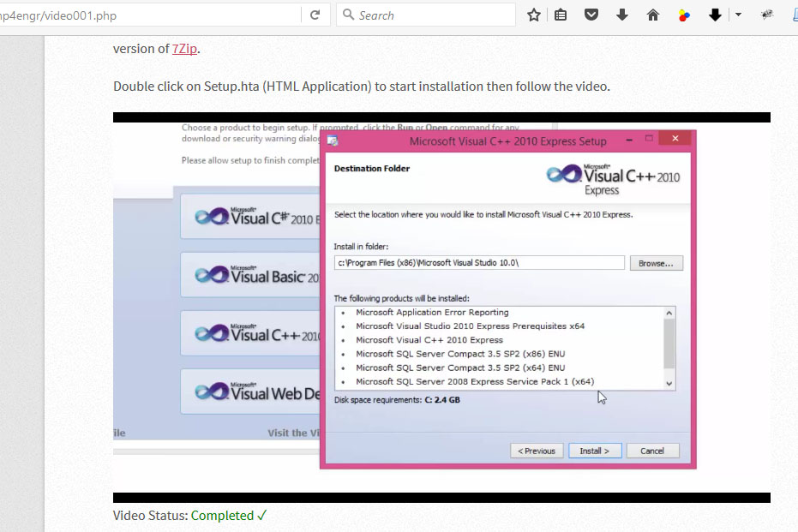
Task: Open the red, yellow, blue circles extension
Action: [x=684, y=15]
